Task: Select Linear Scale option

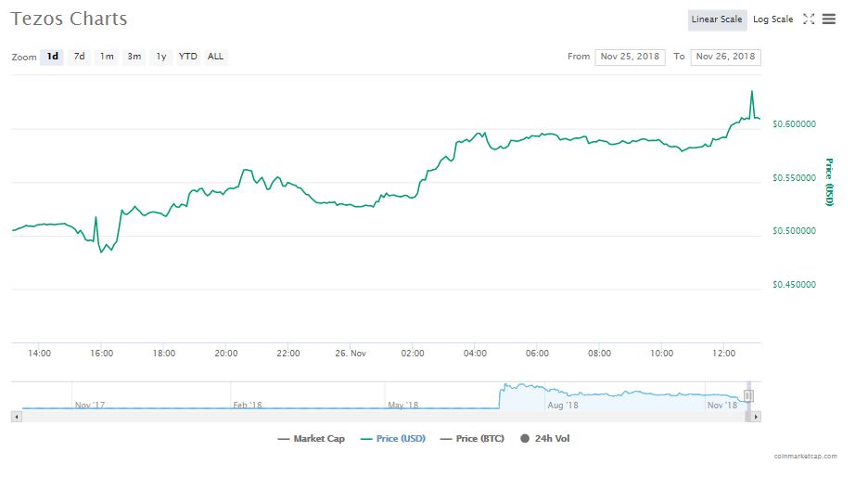Action: pos(717,19)
